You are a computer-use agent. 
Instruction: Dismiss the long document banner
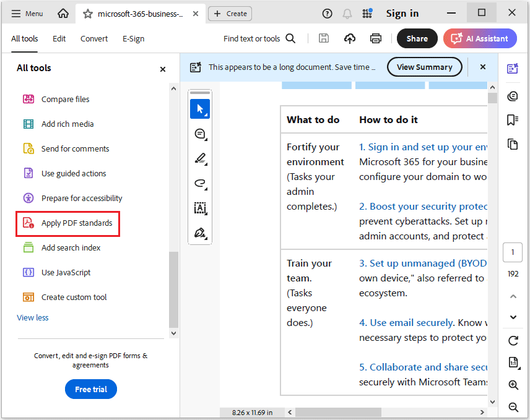coord(483,67)
